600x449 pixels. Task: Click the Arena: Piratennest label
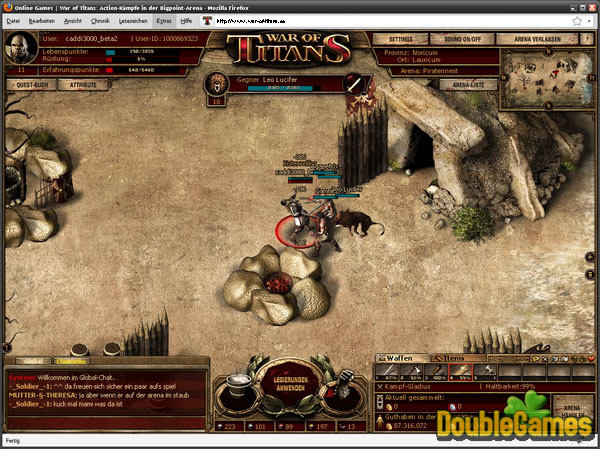coord(429,71)
